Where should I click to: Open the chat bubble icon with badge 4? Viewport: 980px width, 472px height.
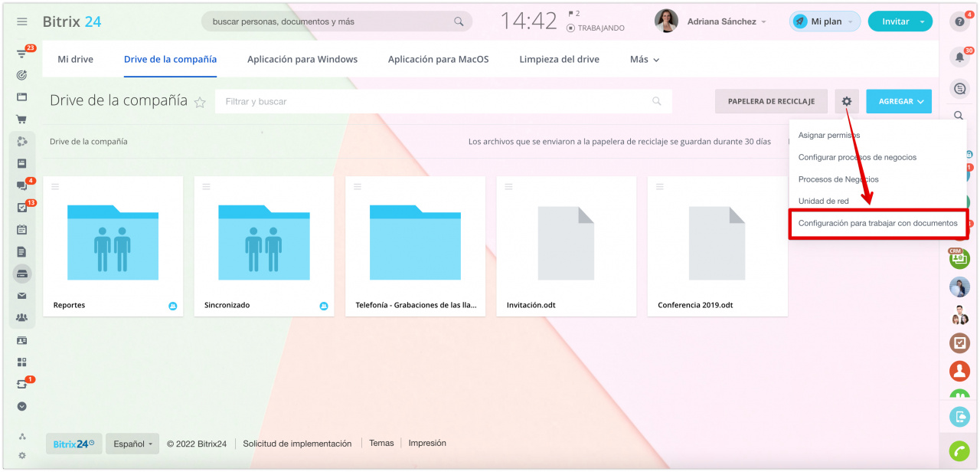(x=22, y=185)
